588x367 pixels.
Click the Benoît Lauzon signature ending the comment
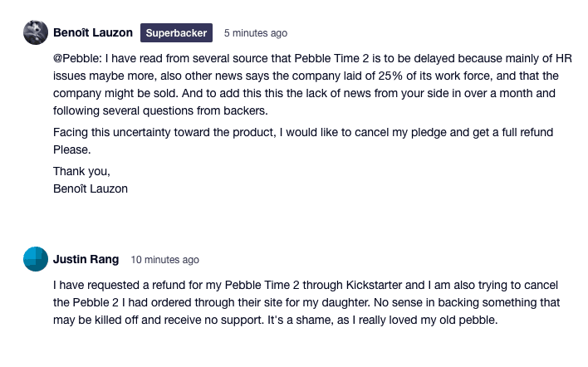[91, 188]
